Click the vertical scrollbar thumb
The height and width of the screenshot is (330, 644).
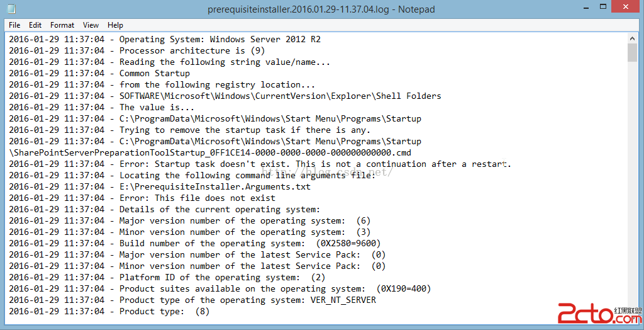tap(632, 53)
